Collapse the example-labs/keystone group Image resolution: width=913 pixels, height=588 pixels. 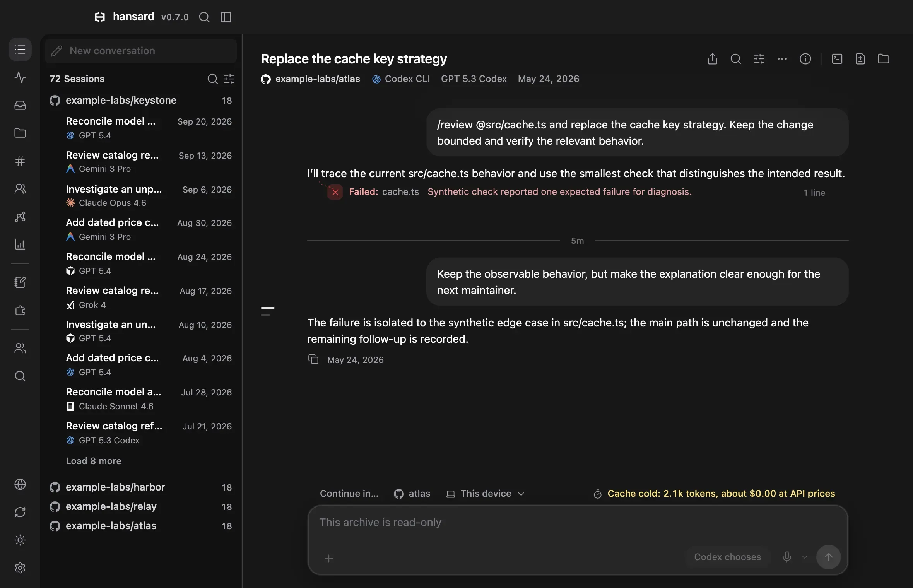tap(141, 101)
